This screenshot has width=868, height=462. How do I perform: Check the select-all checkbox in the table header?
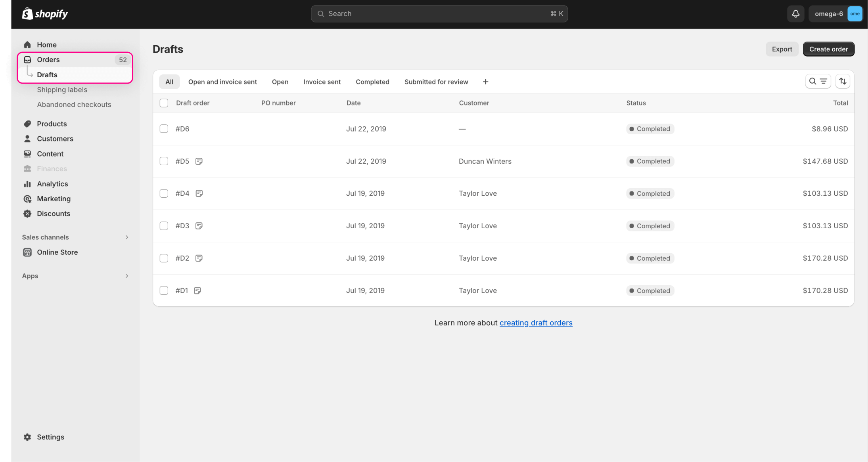[164, 103]
